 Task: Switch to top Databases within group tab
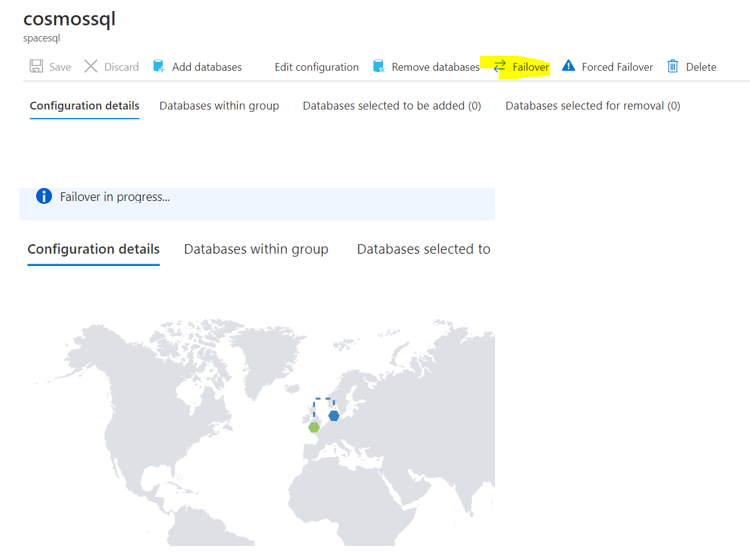[219, 106]
